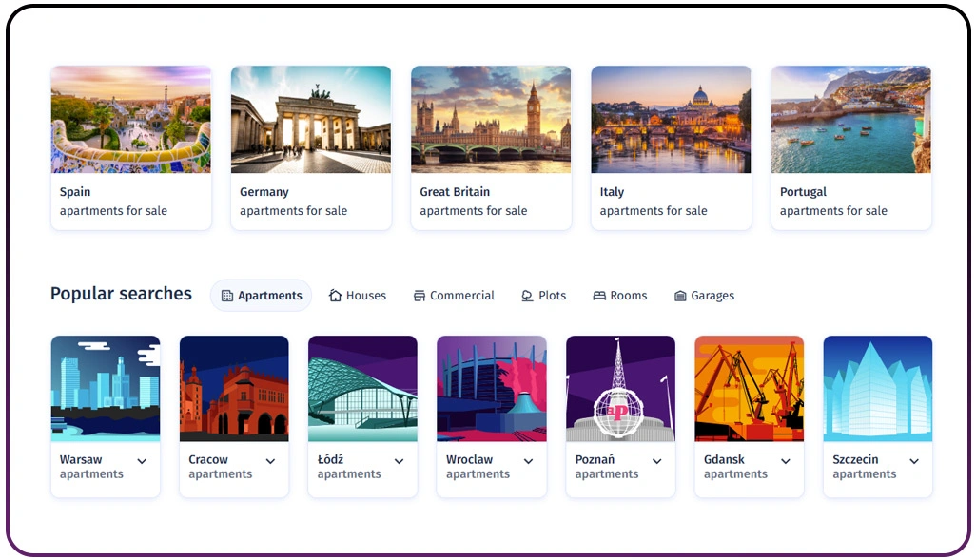Click the storefront icon beside Commercial
The image size is (976, 560).
420,296
